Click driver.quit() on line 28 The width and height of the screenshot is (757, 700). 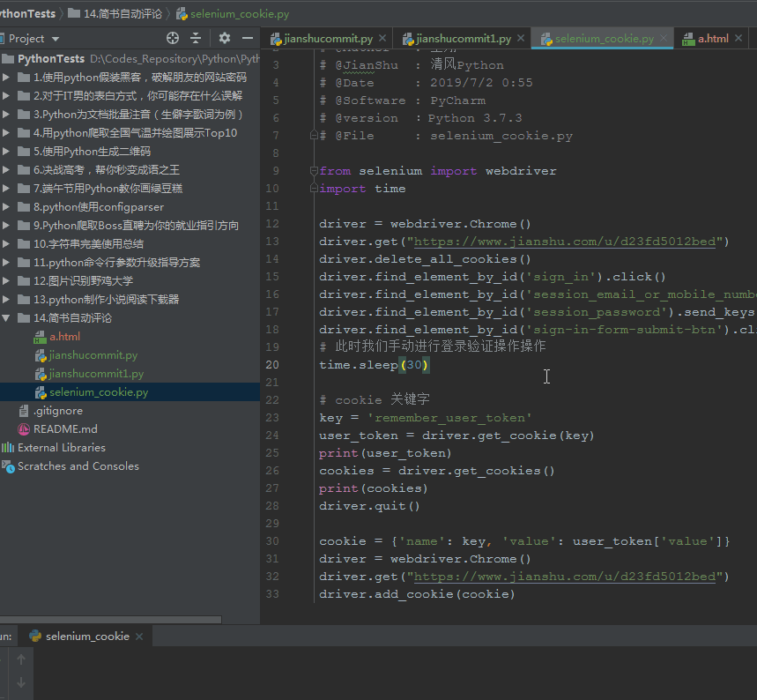369,506
